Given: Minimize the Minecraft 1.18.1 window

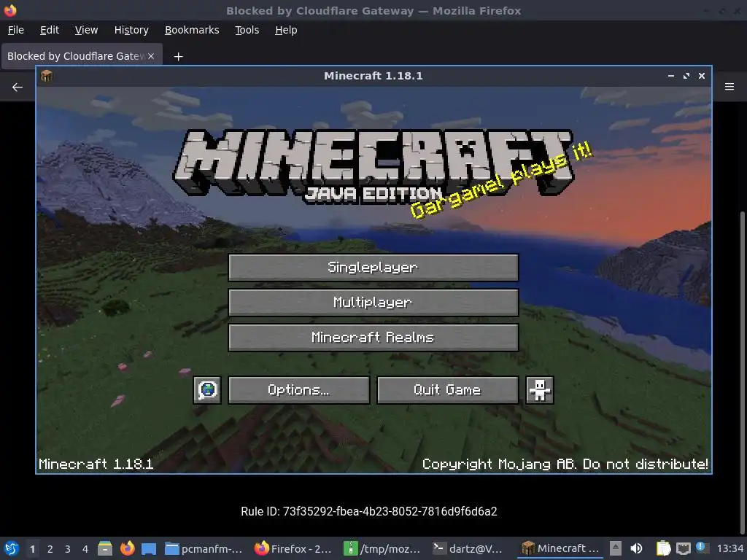Looking at the screenshot, I should coord(671,76).
